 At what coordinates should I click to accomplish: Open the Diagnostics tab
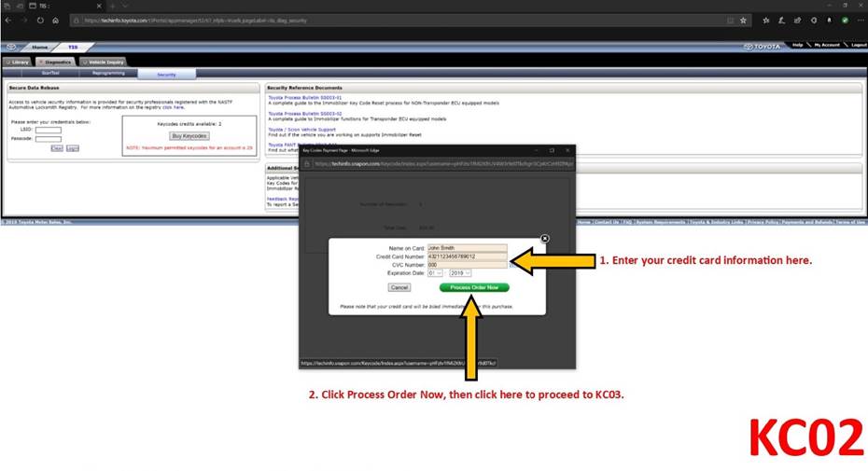[x=55, y=62]
